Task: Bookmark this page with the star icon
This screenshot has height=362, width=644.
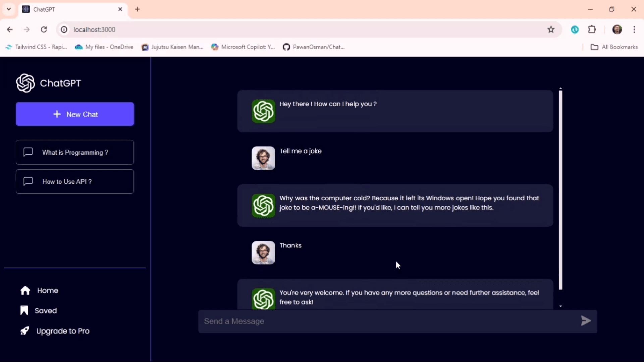Action: click(x=551, y=29)
